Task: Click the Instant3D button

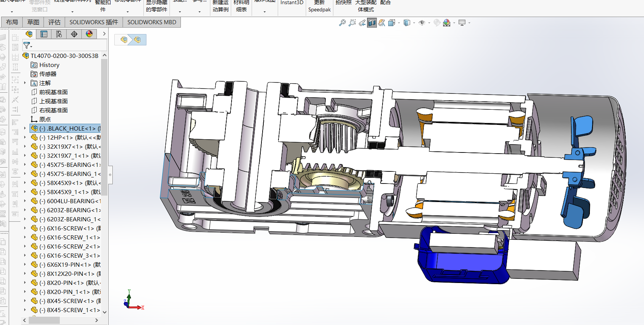Action: point(292,3)
